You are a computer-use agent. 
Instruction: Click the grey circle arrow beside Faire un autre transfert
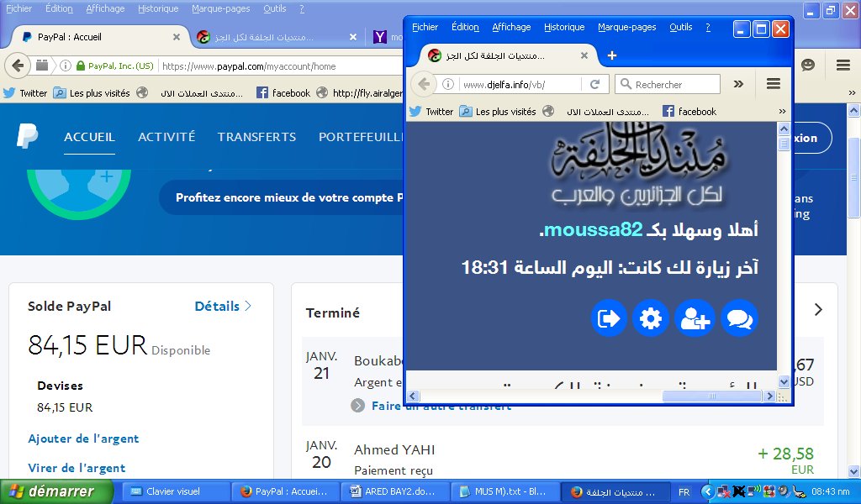(x=357, y=406)
